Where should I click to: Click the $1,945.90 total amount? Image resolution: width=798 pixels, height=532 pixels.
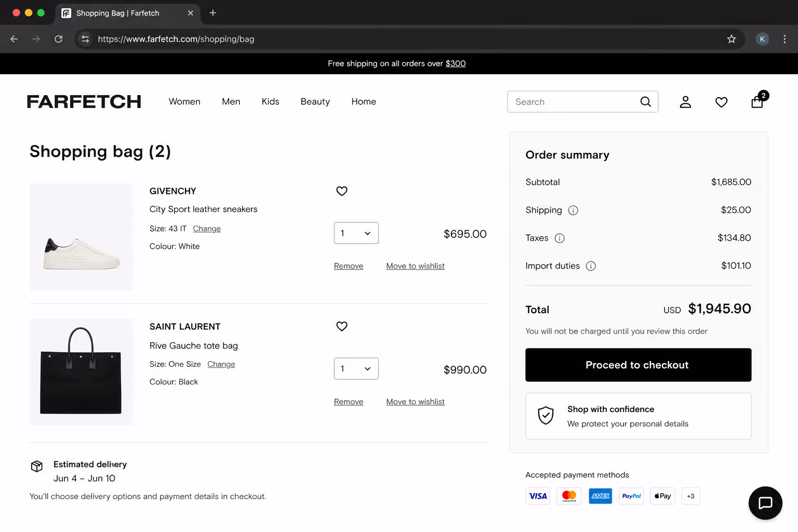tap(720, 309)
